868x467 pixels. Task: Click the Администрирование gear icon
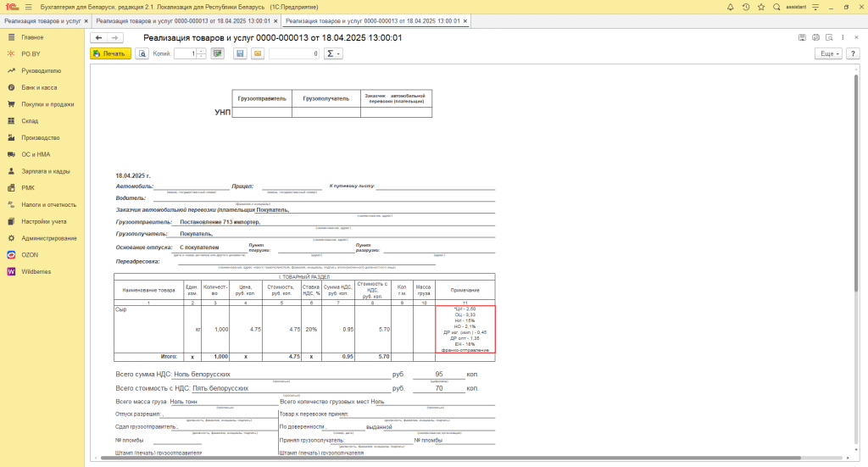coord(11,238)
